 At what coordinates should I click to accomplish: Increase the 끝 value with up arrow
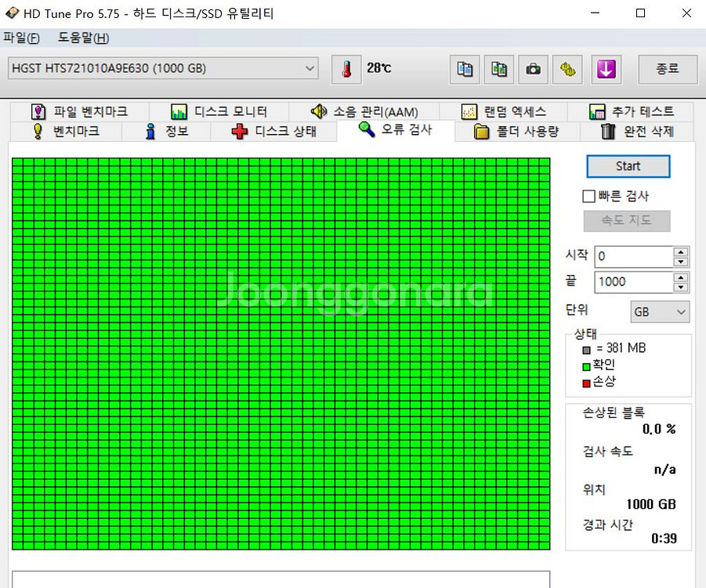coord(680,278)
